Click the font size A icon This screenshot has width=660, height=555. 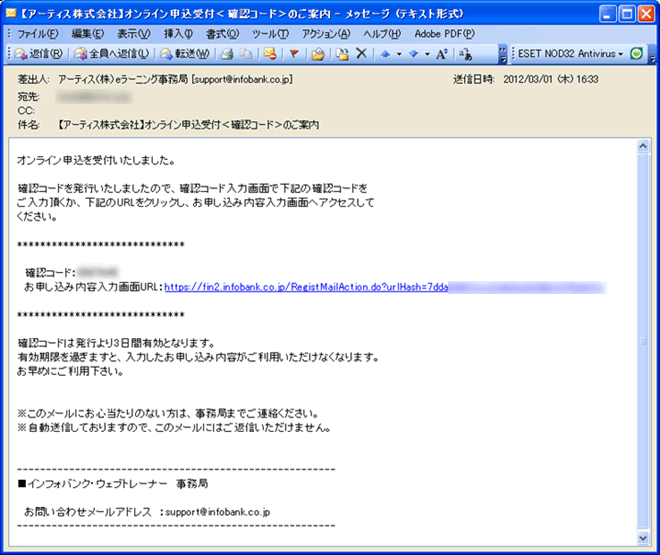pos(442,54)
